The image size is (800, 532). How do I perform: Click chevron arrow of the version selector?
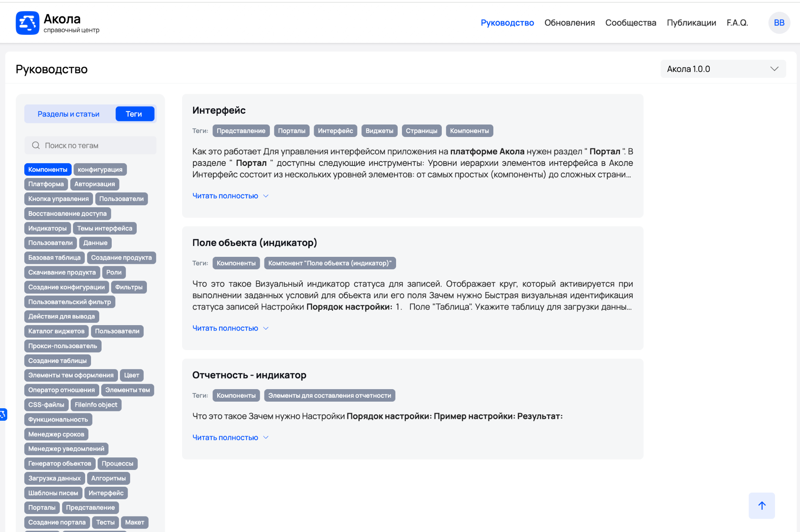774,69
